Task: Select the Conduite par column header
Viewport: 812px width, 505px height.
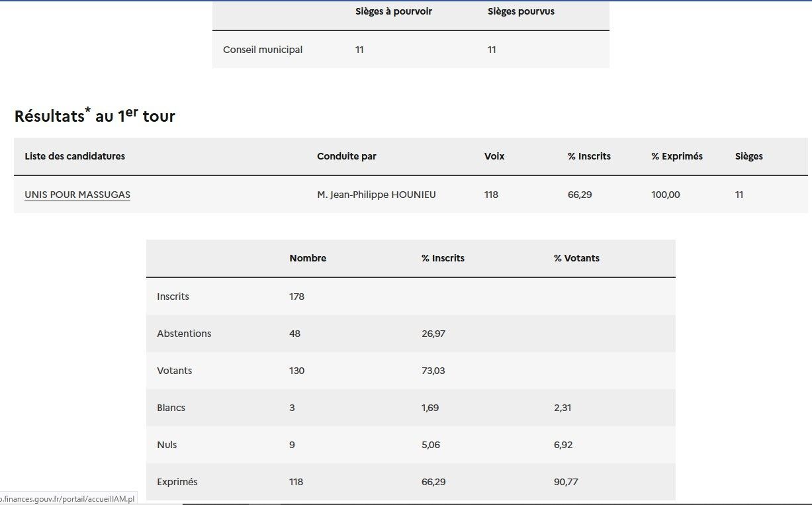Action: [x=346, y=156]
